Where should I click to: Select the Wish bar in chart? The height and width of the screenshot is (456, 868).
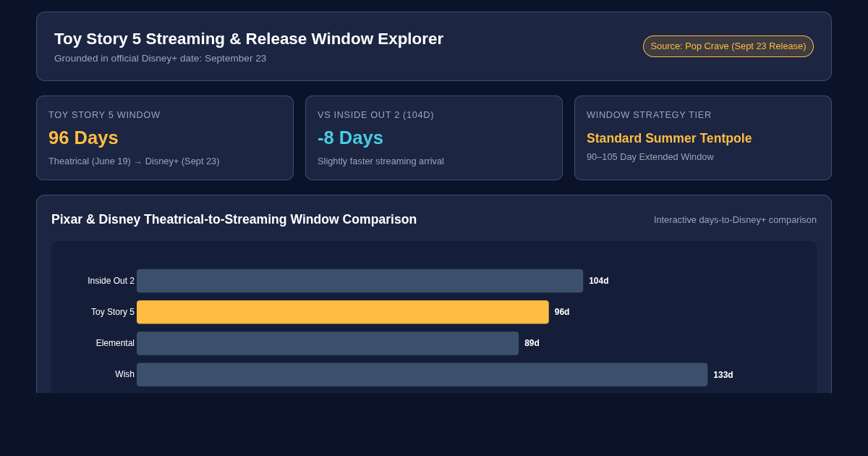click(x=422, y=374)
